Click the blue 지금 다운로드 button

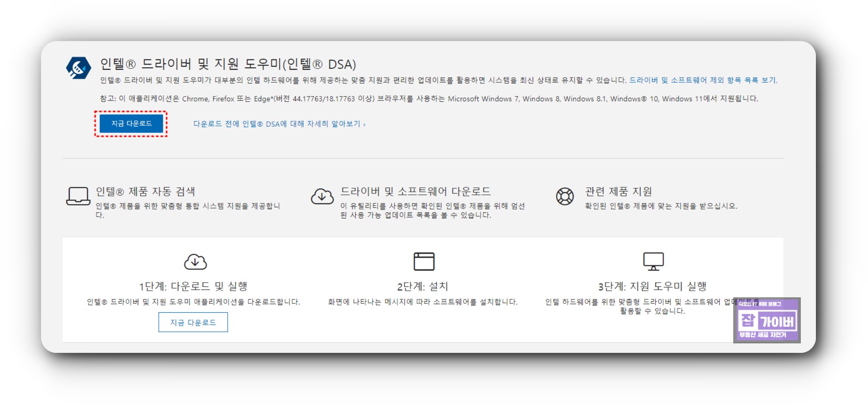point(131,124)
